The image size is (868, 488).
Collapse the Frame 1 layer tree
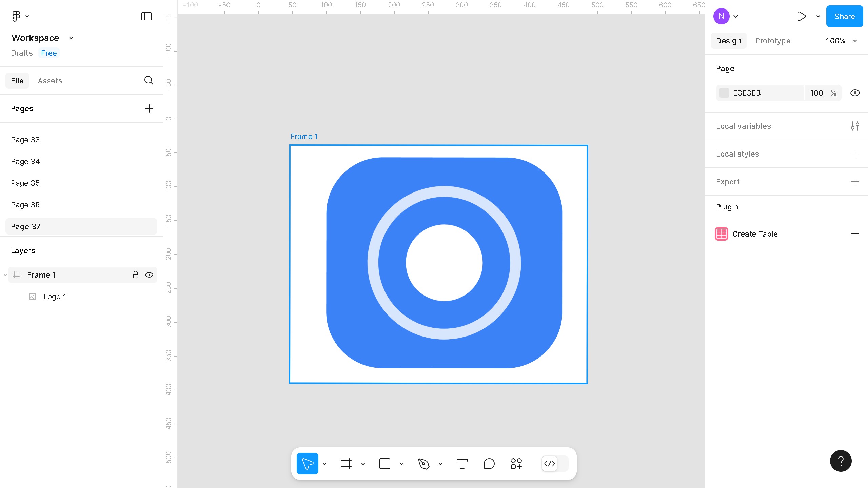click(x=5, y=275)
